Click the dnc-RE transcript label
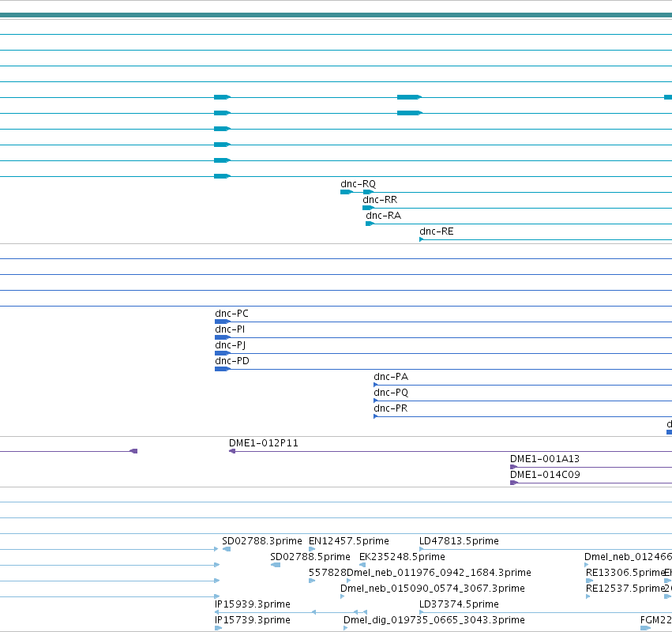672x632 pixels. click(436, 231)
